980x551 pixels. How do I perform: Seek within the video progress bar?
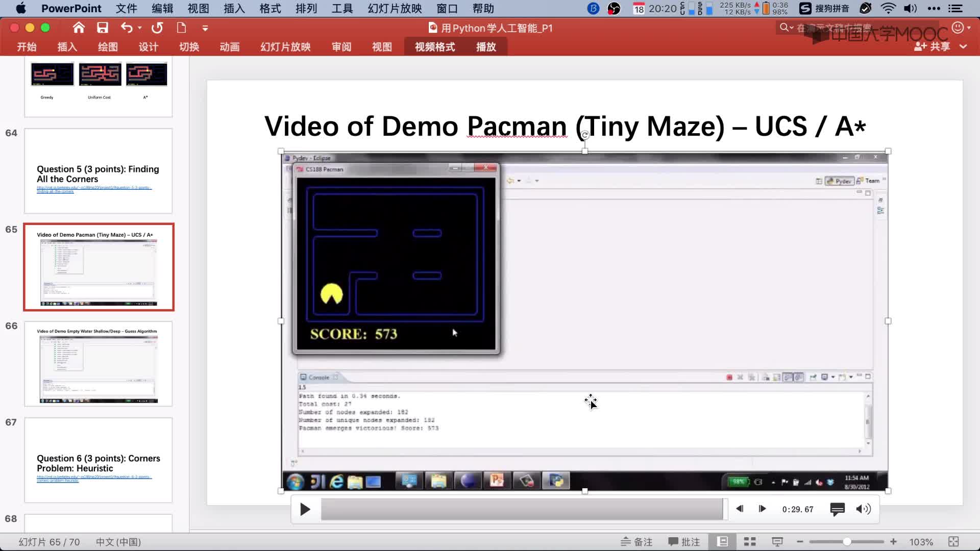pyautogui.click(x=522, y=509)
